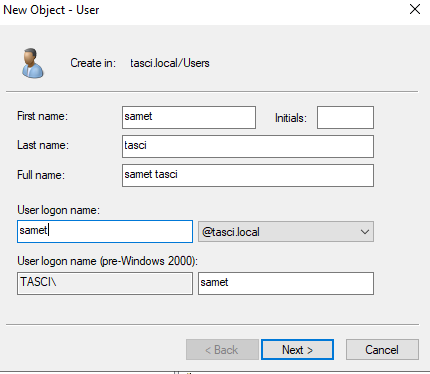Click the pre-Windows 2000 logon name label
Screen dimensions: 430x374
pyautogui.click(x=107, y=261)
